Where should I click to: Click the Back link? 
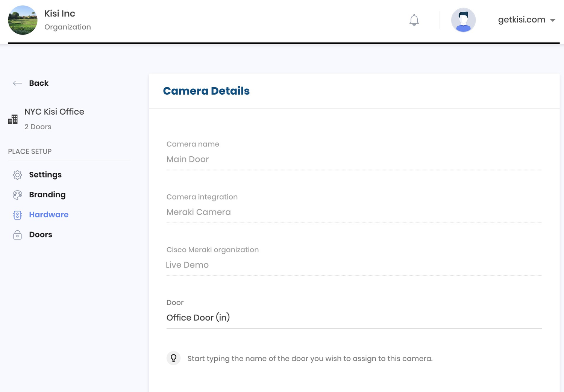[38, 83]
